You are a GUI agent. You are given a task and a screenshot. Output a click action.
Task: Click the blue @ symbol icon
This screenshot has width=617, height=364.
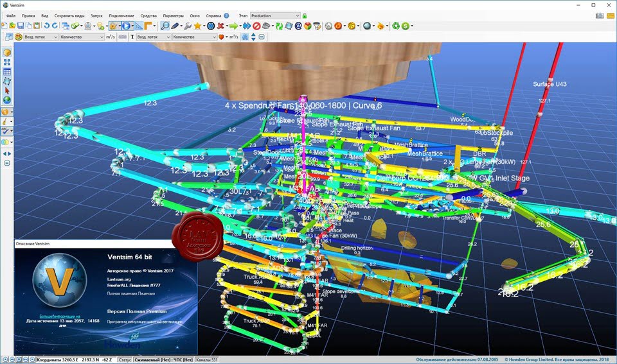(x=298, y=26)
